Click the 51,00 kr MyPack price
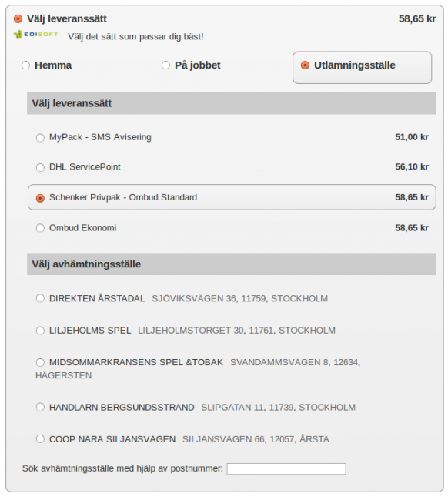 [412, 137]
